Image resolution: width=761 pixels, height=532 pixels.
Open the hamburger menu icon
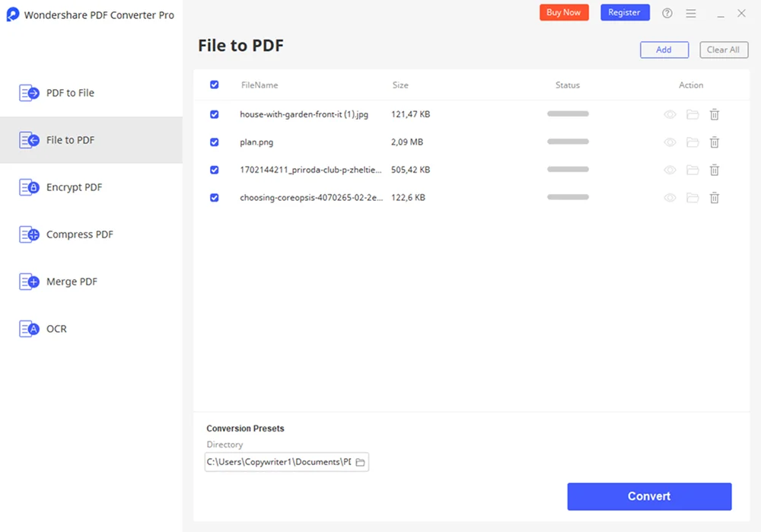[x=691, y=13]
